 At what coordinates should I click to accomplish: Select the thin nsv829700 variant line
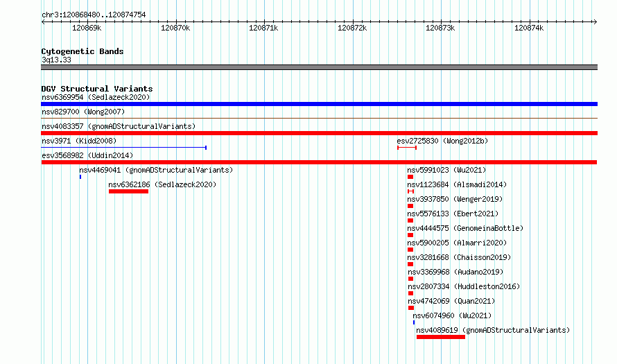point(319,118)
